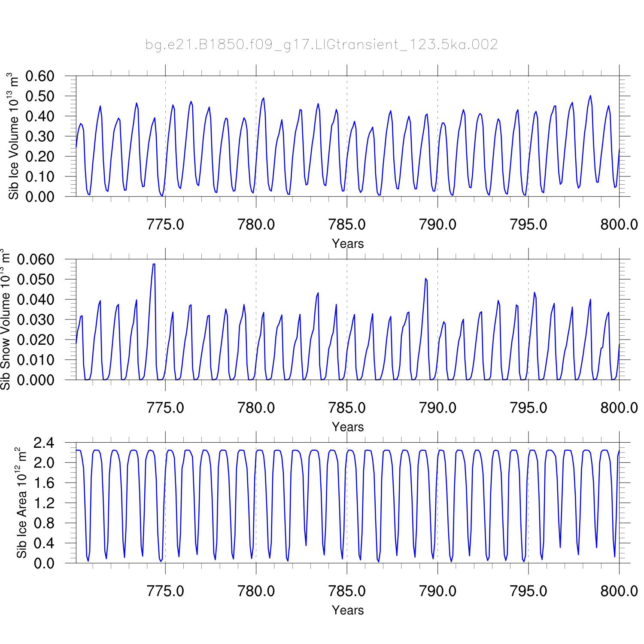This screenshot has height=644, width=644.
Task: Click the plot title text at the top
Action: tap(322, 45)
